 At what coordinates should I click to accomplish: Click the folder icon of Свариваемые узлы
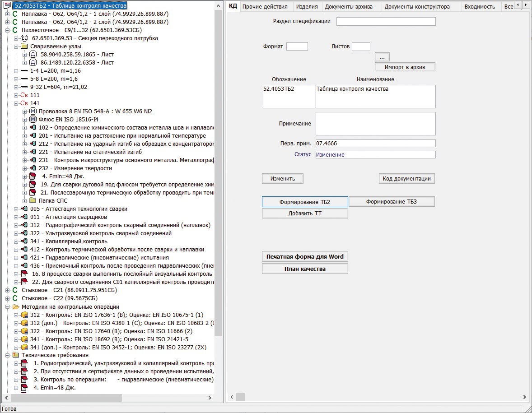(x=24, y=46)
